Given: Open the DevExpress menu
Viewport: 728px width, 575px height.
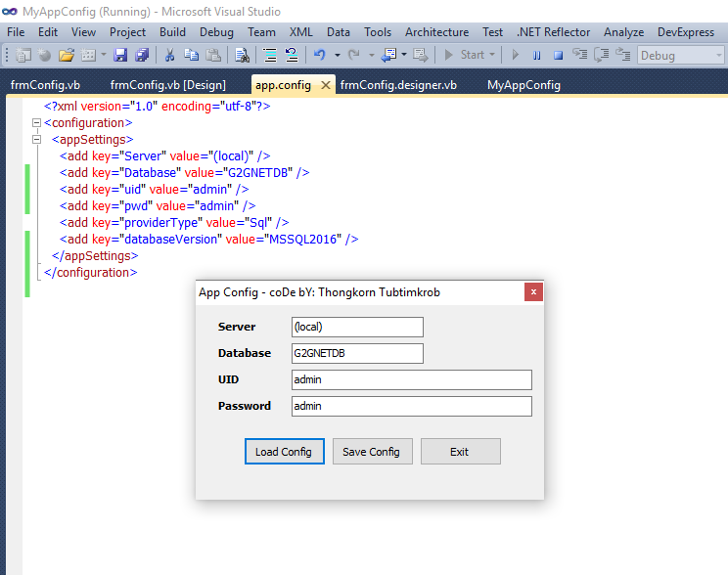Looking at the screenshot, I should click(x=686, y=32).
